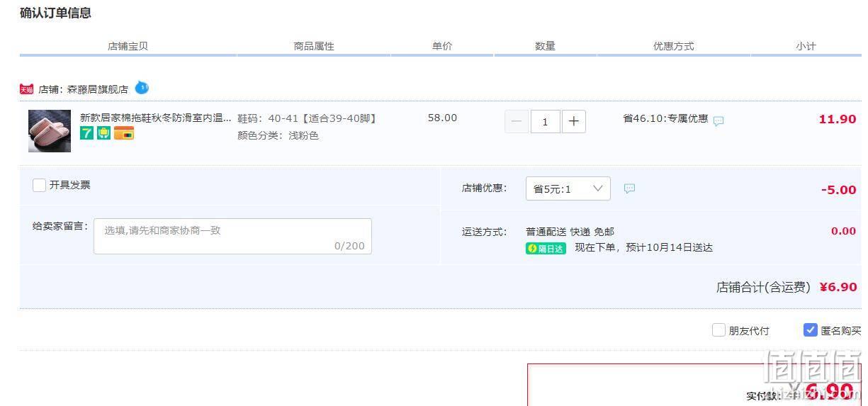Viewport: 868px width, 406px height.
Task: Click the unit price 58.00
Action: click(x=442, y=118)
